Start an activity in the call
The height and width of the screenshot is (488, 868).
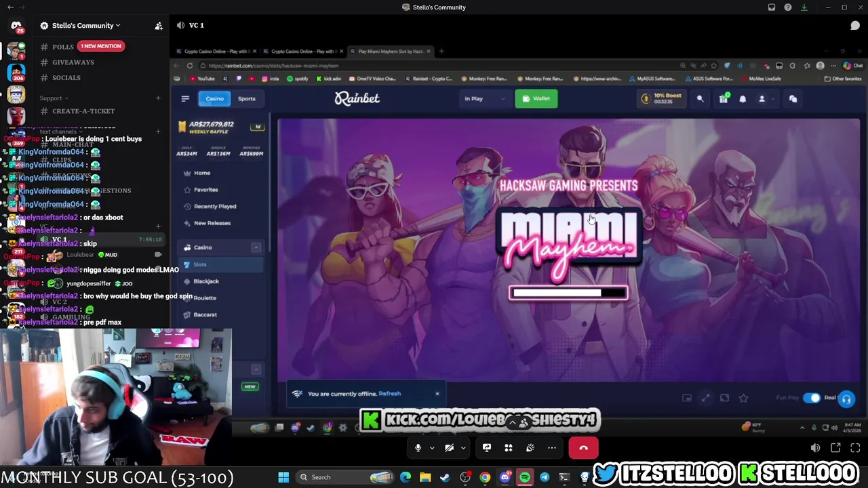(509, 448)
